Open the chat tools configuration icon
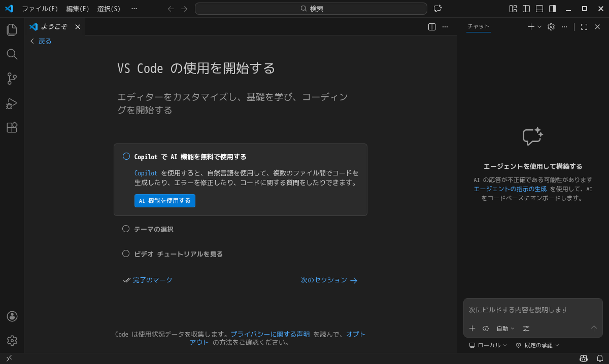This screenshot has height=364, width=609. 526,329
